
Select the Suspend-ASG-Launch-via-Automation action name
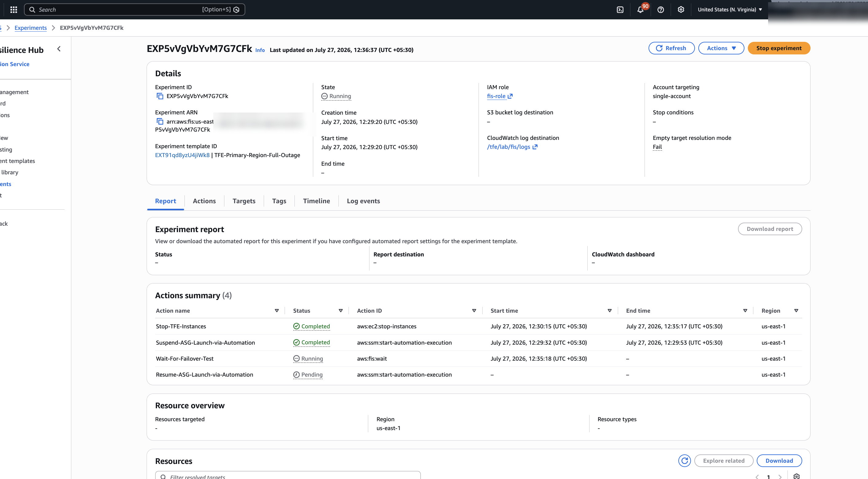click(x=205, y=342)
